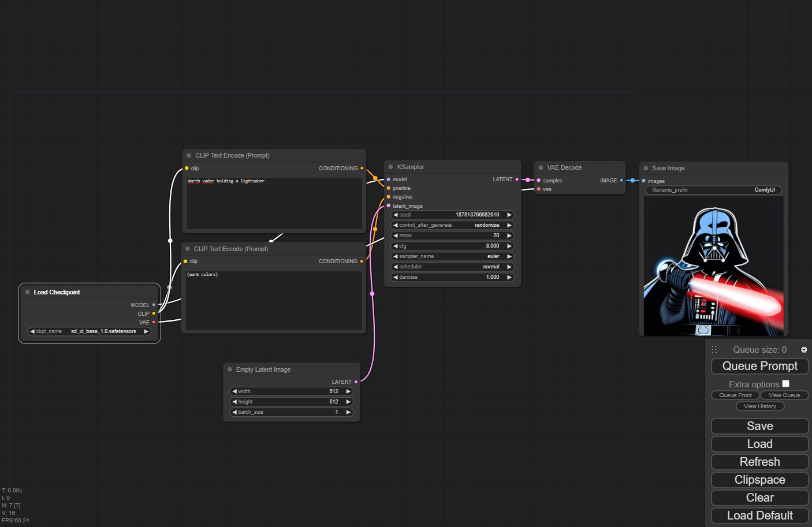
Task: Click the "Queue size: 0" label
Action: click(x=759, y=350)
